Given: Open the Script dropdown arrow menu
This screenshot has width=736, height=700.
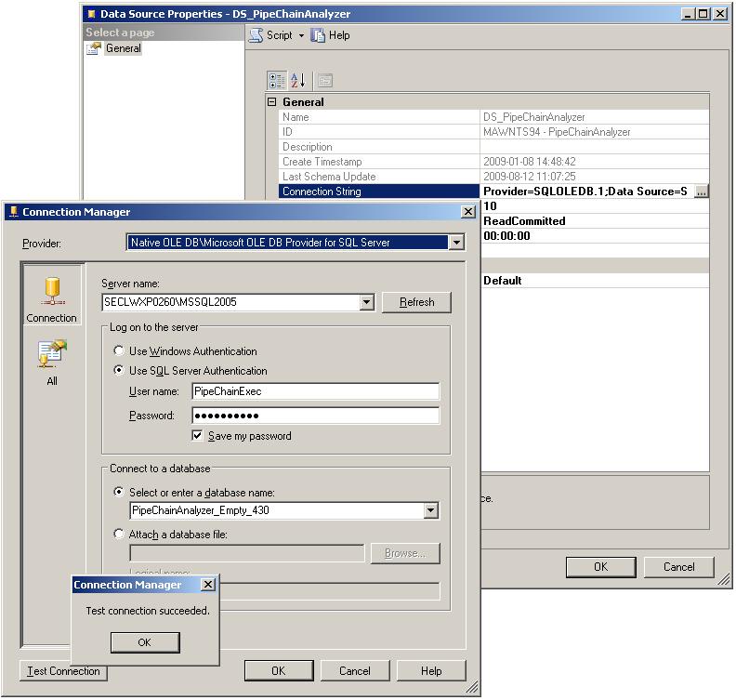Looking at the screenshot, I should (x=301, y=35).
